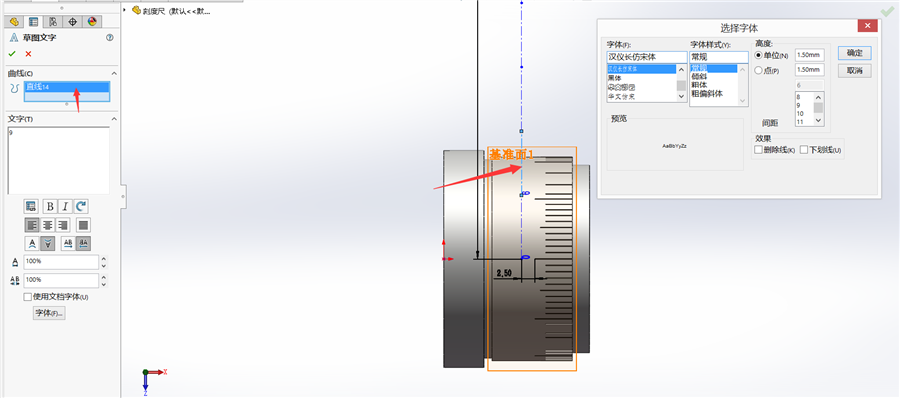Viewport: 900px width, 398px height.
Task: Cancel sketch text with the red X
Action: coord(28,53)
